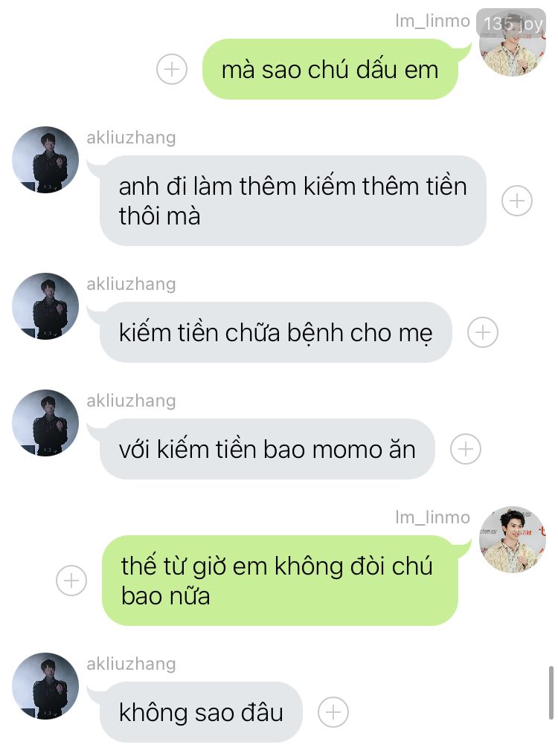Click username akliuzhang above "anh đi làm thêm"
The image size is (558, 756).
131,138
